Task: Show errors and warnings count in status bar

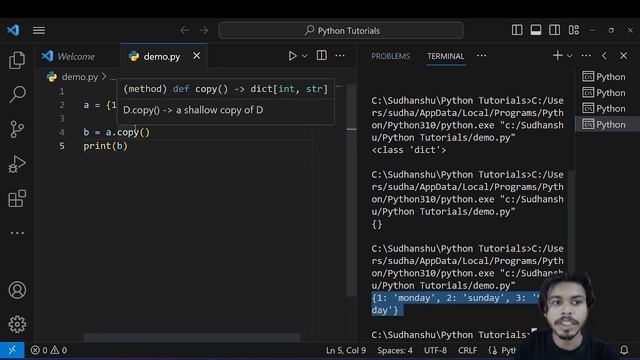Action: pyautogui.click(x=49, y=350)
